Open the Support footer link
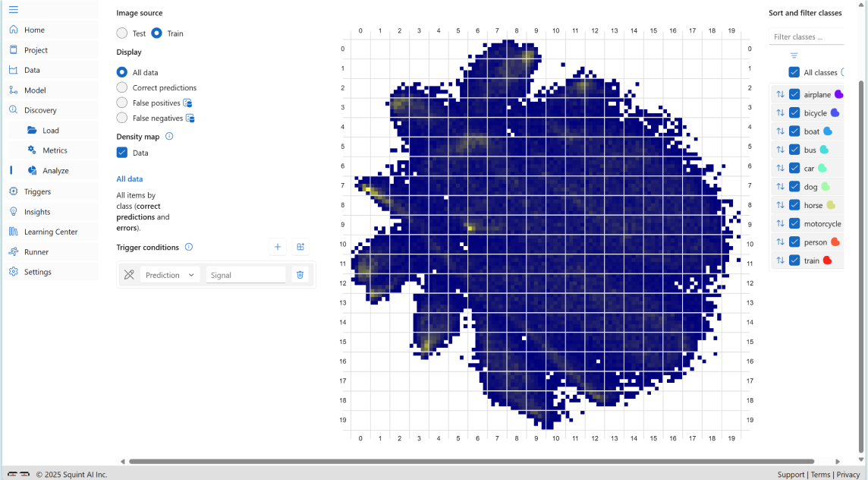Screen dimensions: 868x480 point(791,475)
